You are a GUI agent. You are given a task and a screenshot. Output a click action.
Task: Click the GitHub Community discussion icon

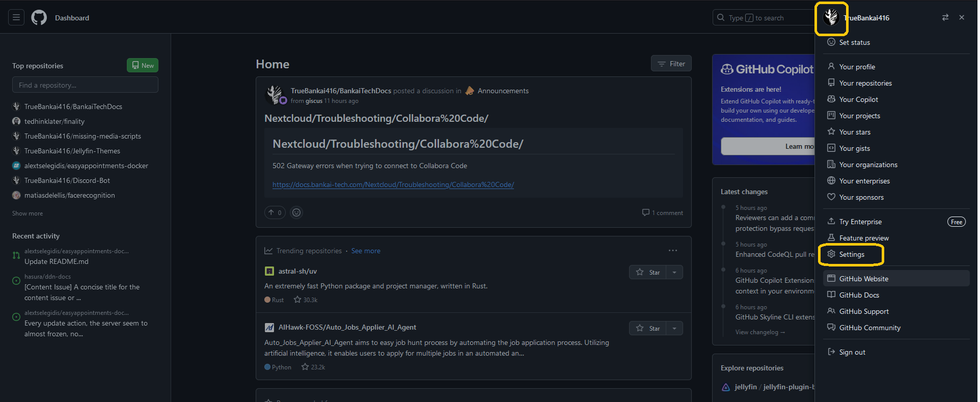pyautogui.click(x=831, y=328)
